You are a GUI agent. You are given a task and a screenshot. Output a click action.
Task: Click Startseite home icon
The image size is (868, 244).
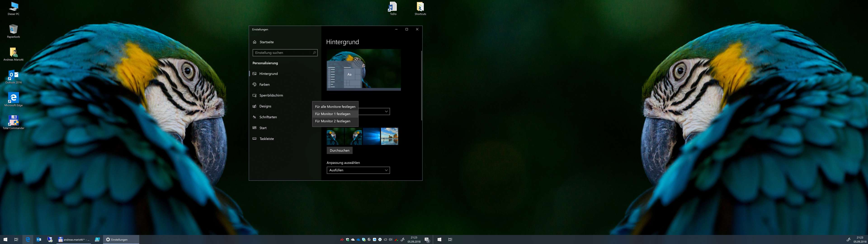click(255, 42)
